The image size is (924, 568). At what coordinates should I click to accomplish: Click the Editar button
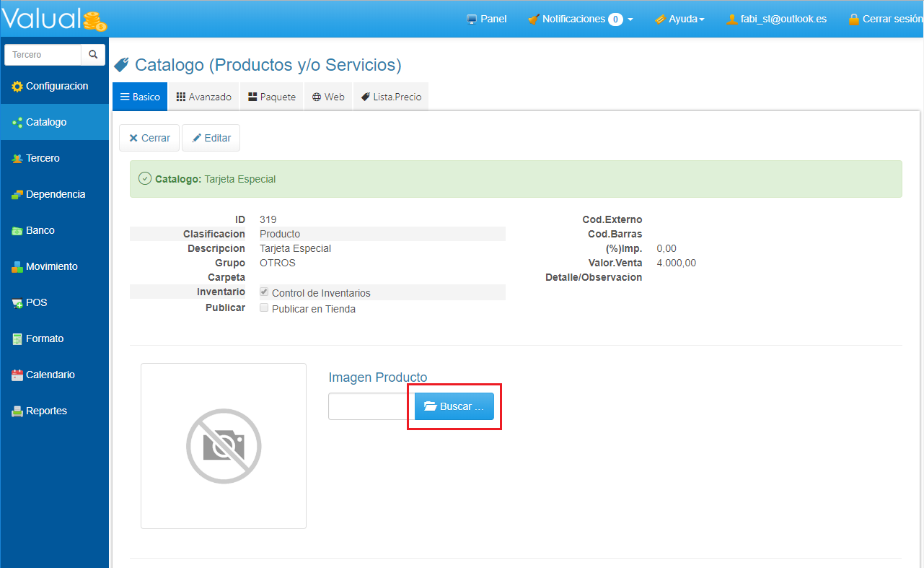pos(211,138)
